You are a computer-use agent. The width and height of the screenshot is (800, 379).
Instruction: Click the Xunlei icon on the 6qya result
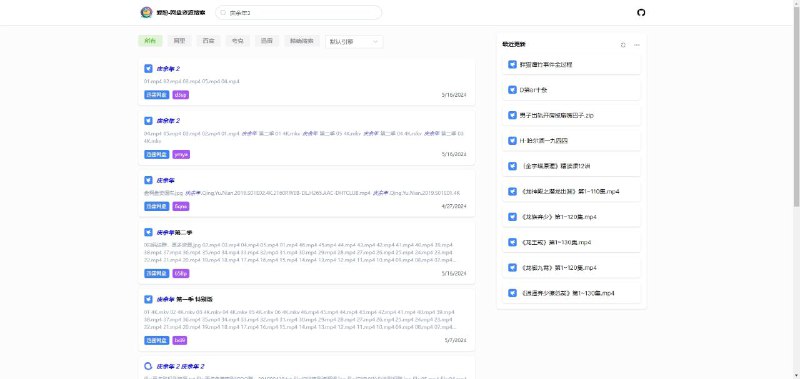[148, 180]
